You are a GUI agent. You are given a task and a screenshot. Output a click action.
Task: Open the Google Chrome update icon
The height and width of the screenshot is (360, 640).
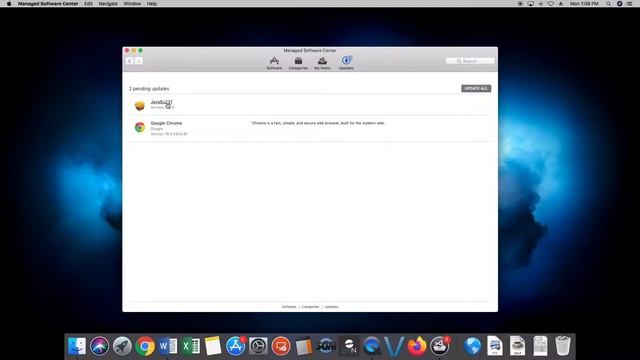tap(140, 127)
